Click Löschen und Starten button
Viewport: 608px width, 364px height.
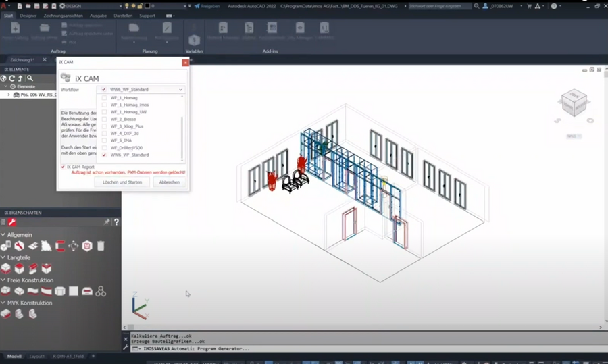pyautogui.click(x=122, y=182)
